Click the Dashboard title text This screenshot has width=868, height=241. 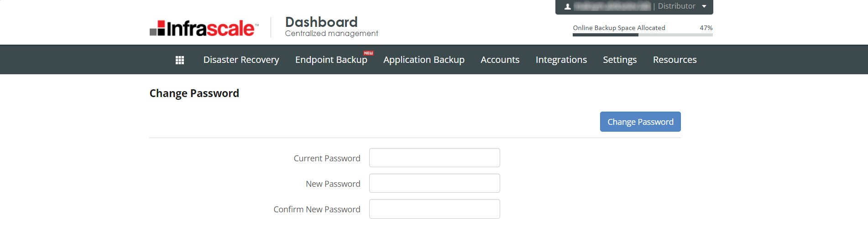coord(321,22)
